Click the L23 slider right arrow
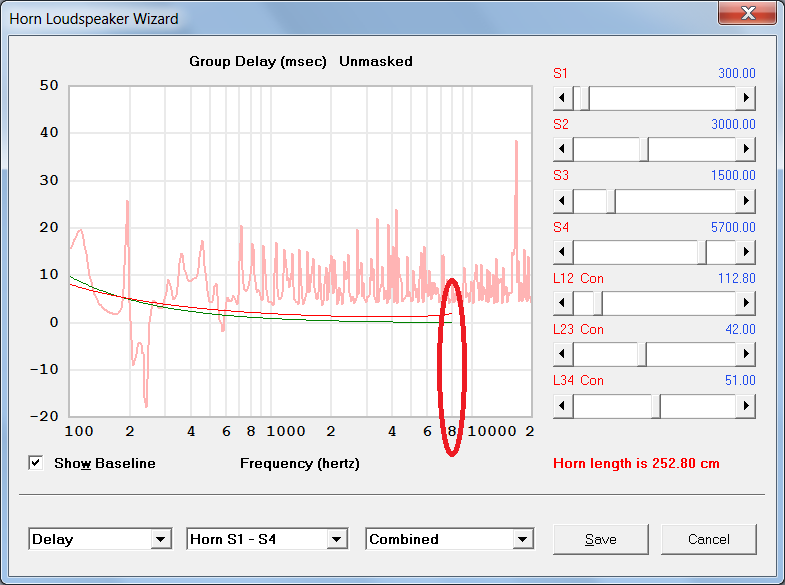The image size is (785, 585). coord(745,354)
